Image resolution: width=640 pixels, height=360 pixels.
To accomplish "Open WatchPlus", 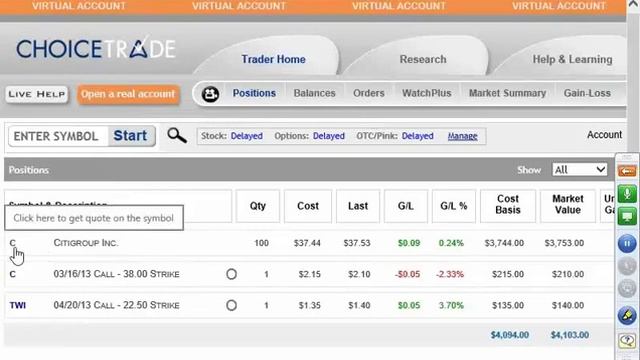I will pyautogui.click(x=427, y=93).
